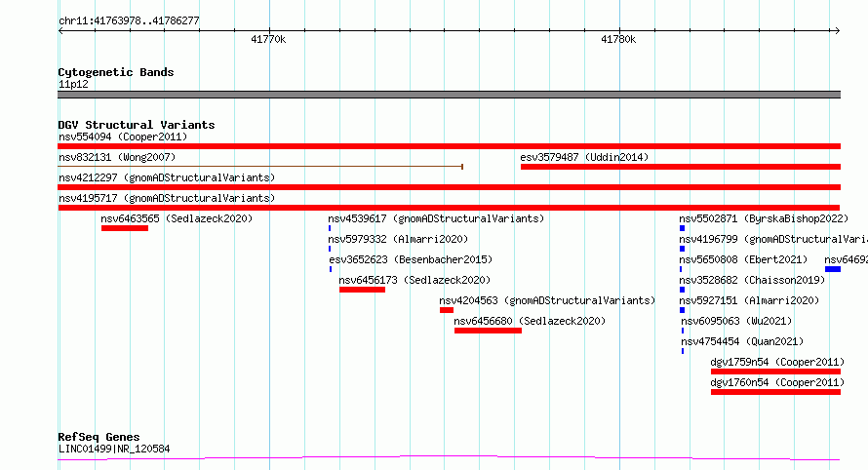Select the red bar under nsv6456173
Screen dimensions: 868x470
point(362,290)
